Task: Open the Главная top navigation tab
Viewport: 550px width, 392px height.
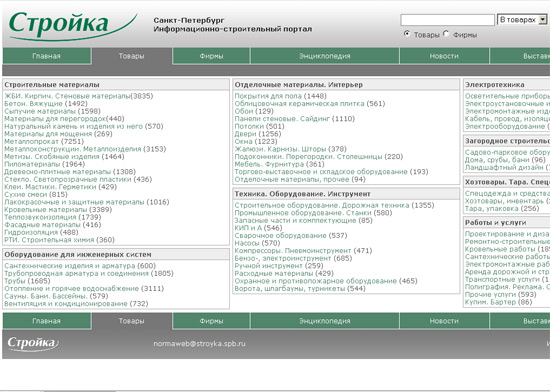Action: click(x=47, y=56)
